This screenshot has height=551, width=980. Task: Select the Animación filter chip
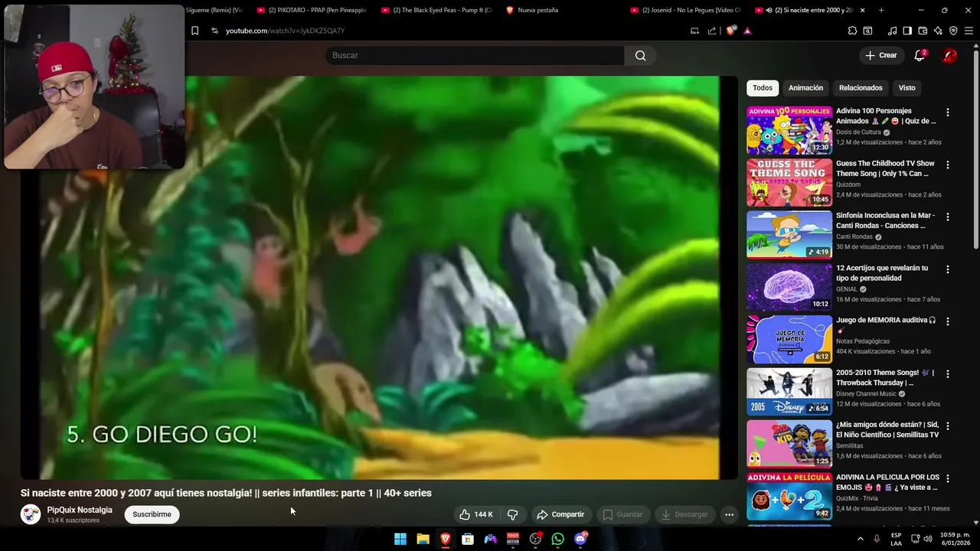(805, 88)
